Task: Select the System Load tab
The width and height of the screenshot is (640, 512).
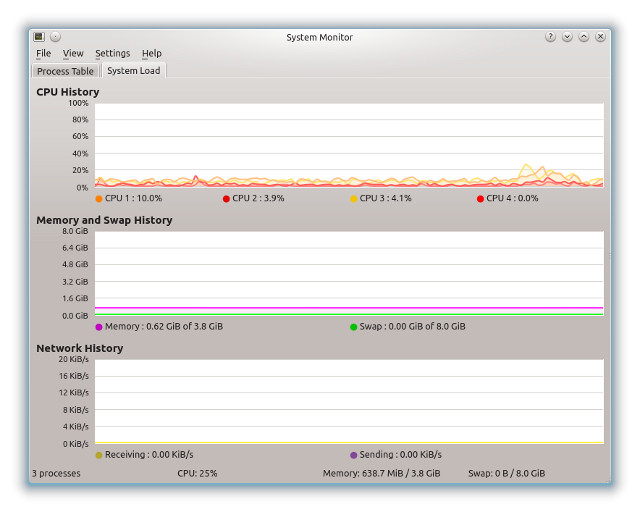Action: click(x=134, y=71)
